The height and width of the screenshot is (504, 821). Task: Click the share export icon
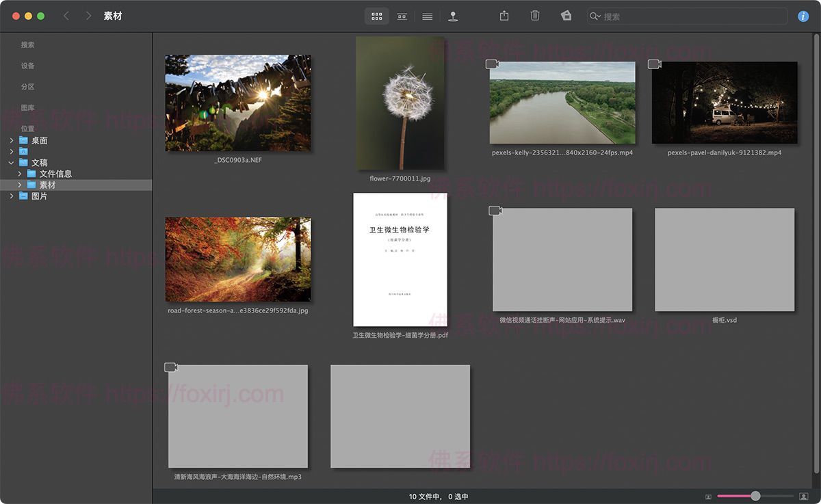coord(504,16)
